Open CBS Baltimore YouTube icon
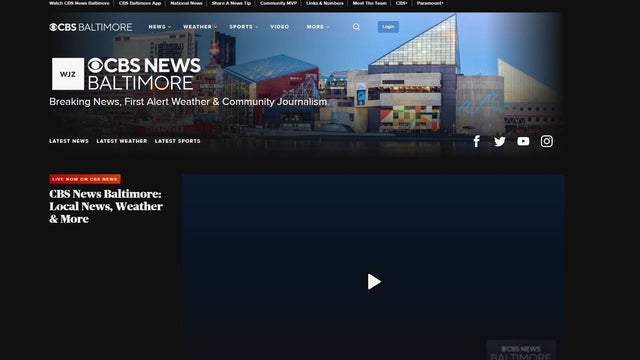 (523, 141)
